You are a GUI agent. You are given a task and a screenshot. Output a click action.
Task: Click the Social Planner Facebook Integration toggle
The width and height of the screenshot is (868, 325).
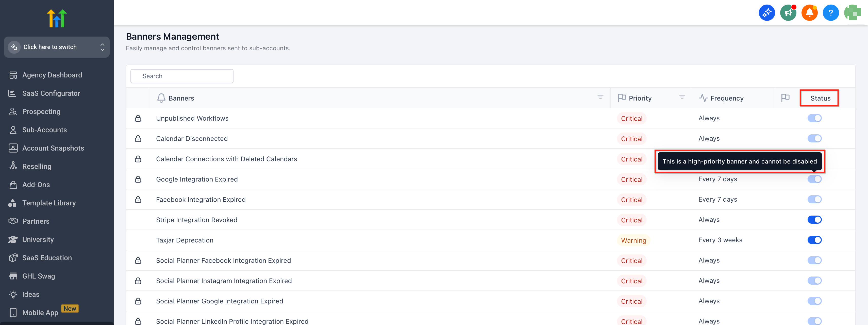point(814,260)
